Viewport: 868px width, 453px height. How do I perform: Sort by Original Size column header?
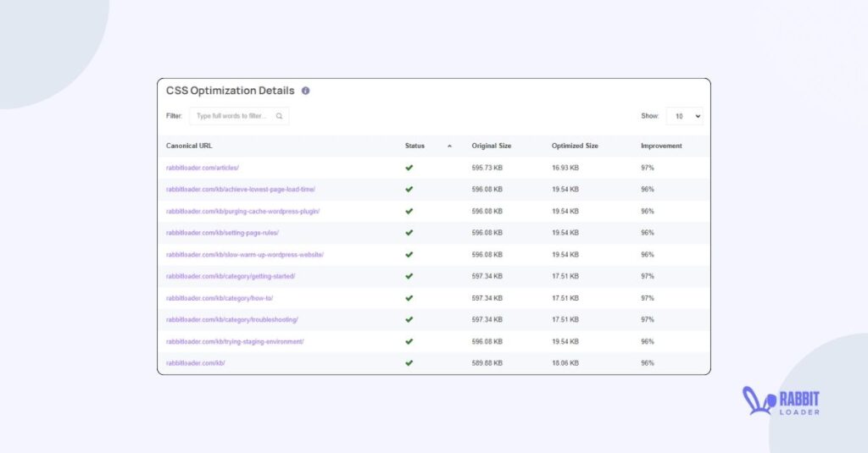[x=492, y=146]
